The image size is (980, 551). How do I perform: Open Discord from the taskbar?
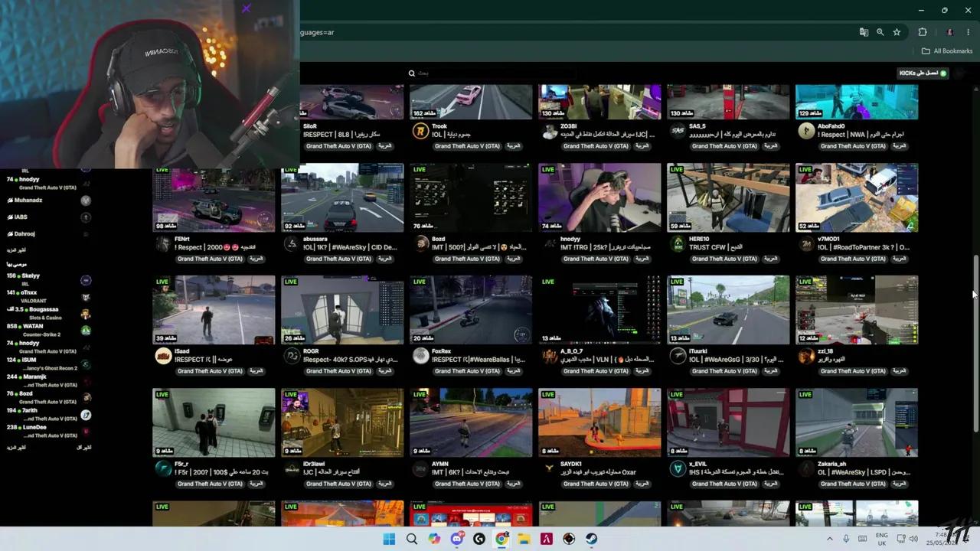tap(457, 539)
